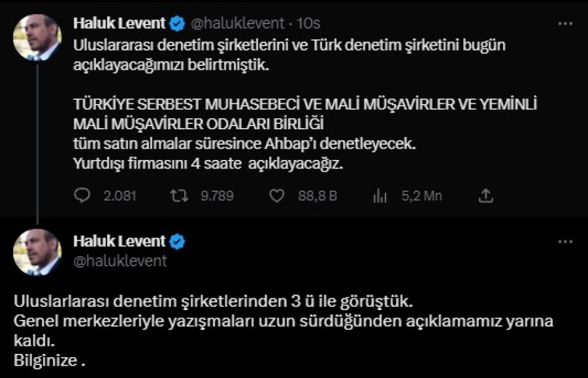This screenshot has width=588, height=378.
Task: Open Haluk Levent display name in first tweet
Action: [120, 24]
